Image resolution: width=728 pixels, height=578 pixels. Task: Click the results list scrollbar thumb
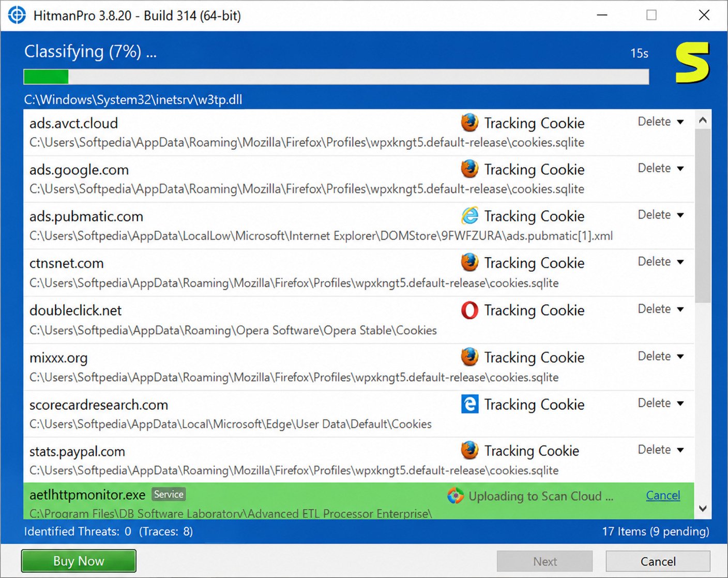point(703,216)
